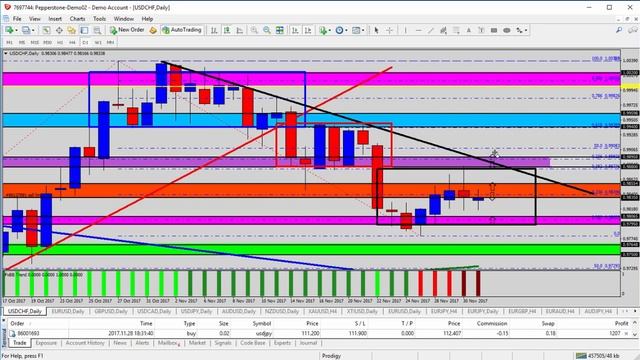Expand the new chart dropdown arrow
The image size is (640, 360).
tap(16, 30)
